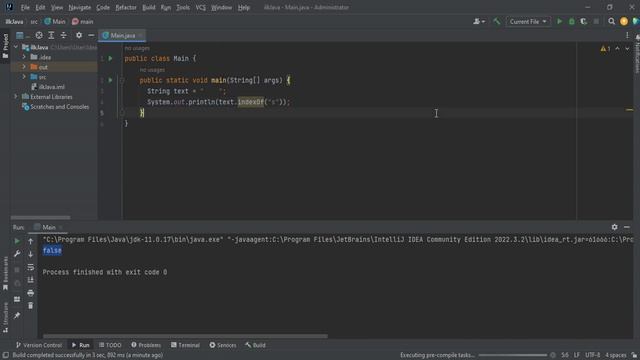The height and width of the screenshot is (360, 640).
Task: Click down arrow in Run panel
Action: pyautogui.click(x=31, y=254)
